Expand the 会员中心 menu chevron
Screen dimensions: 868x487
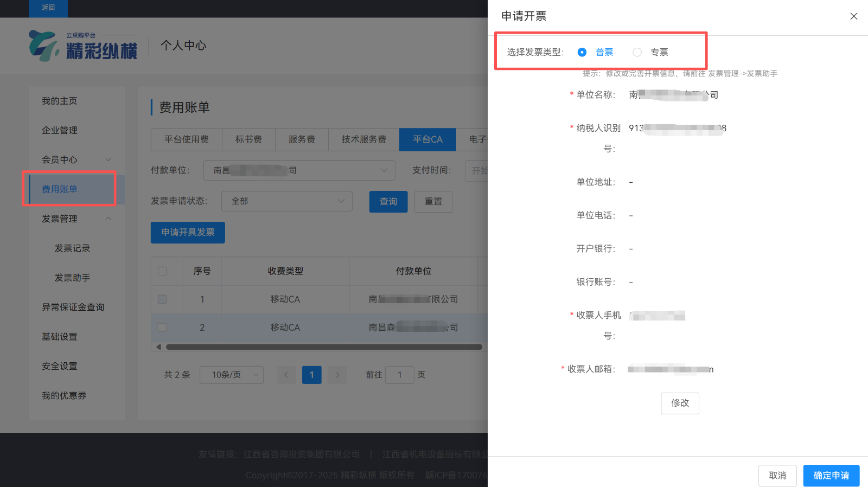click(108, 159)
